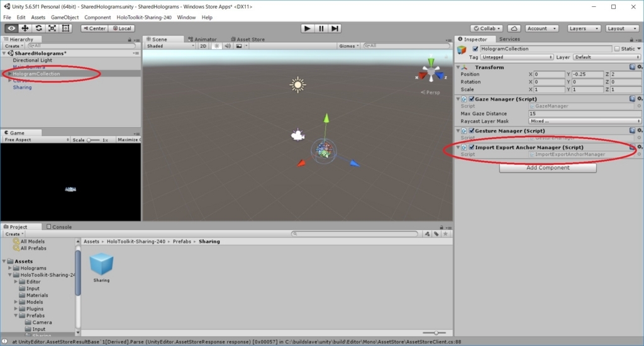Click the favorites star icon in Project

(445, 234)
